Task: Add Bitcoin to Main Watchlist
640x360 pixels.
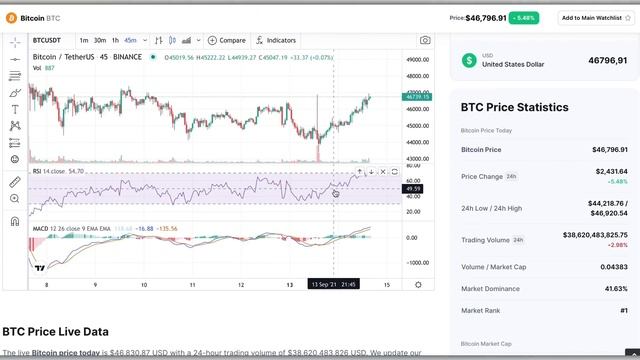Action: pyautogui.click(x=596, y=18)
